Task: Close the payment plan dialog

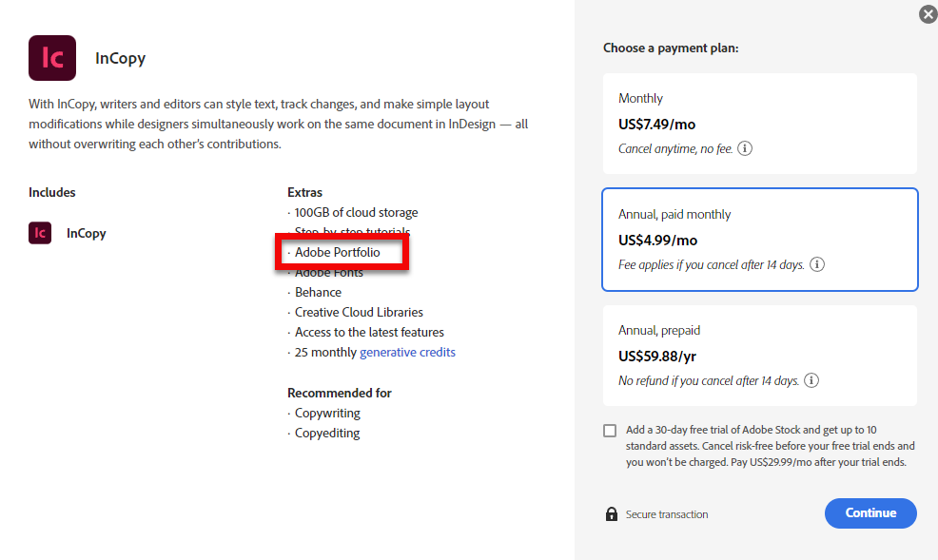Action: pos(928,14)
